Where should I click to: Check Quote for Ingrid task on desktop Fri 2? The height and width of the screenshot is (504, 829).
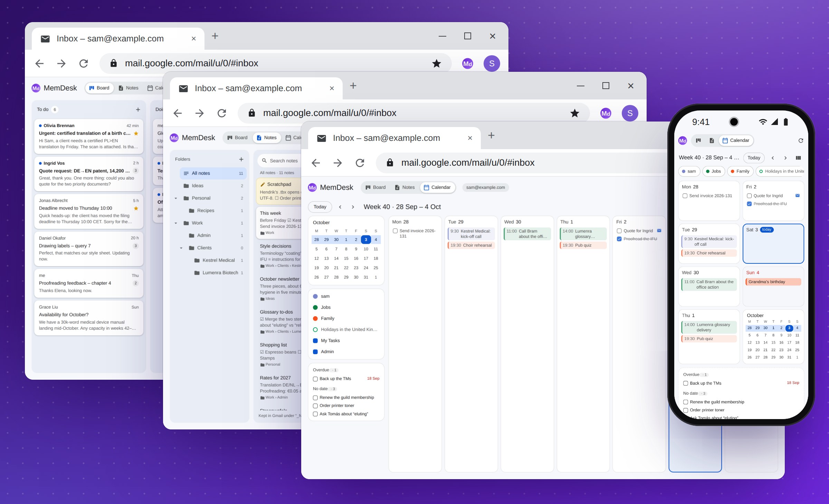[x=619, y=231]
